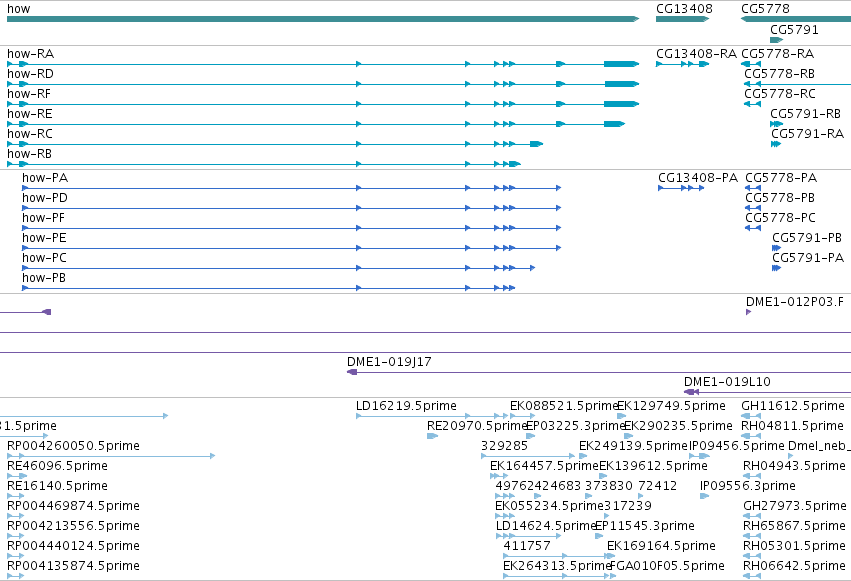Open transcript how-RE
Viewport: 851px width, 581px height.
30,114
